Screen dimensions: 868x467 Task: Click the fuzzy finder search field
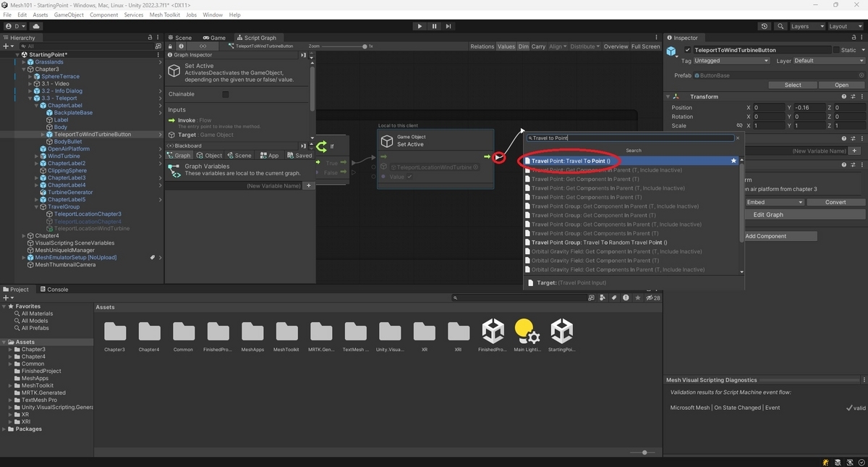pos(631,138)
